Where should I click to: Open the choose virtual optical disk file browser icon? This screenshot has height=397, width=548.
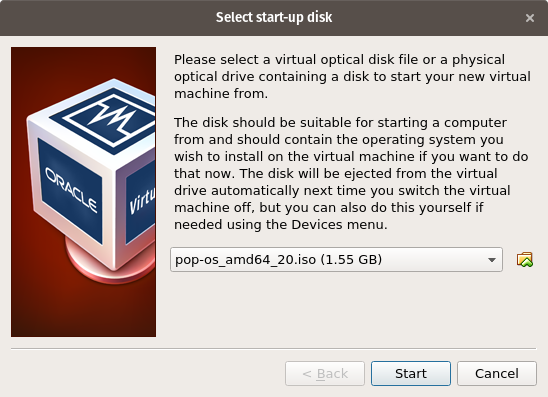click(525, 260)
